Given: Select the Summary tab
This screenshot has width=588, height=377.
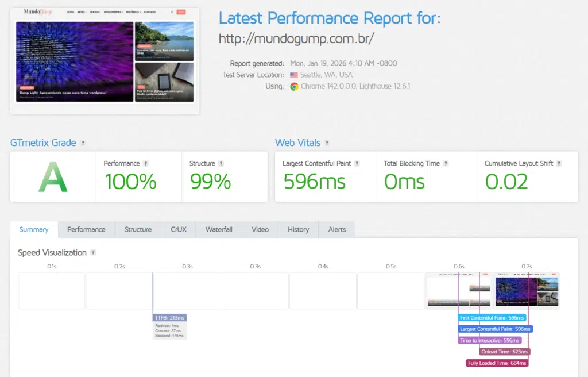Looking at the screenshot, I should (x=34, y=229).
